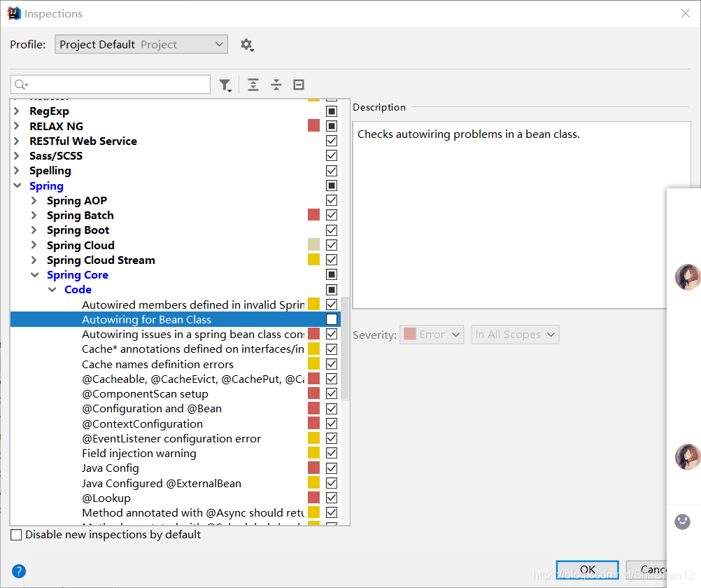The width and height of the screenshot is (701, 588).
Task: Click the grey smiley face icon
Action: [682, 521]
